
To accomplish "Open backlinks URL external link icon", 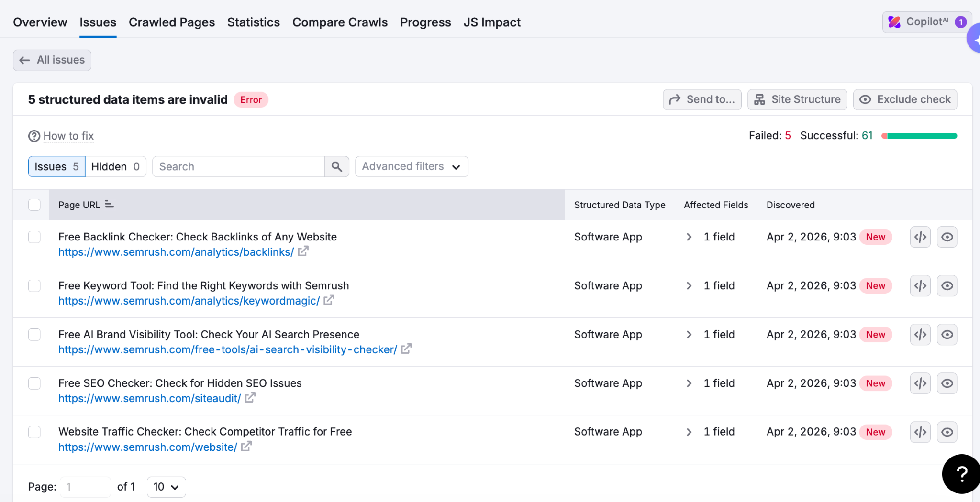I will [303, 251].
